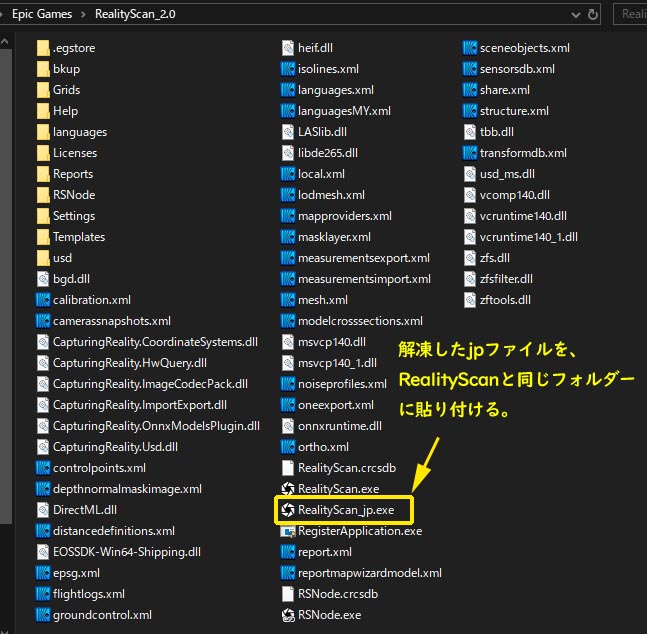Click the chevron after Epic Games breadcrumb
The height and width of the screenshot is (634, 647).
coord(84,15)
